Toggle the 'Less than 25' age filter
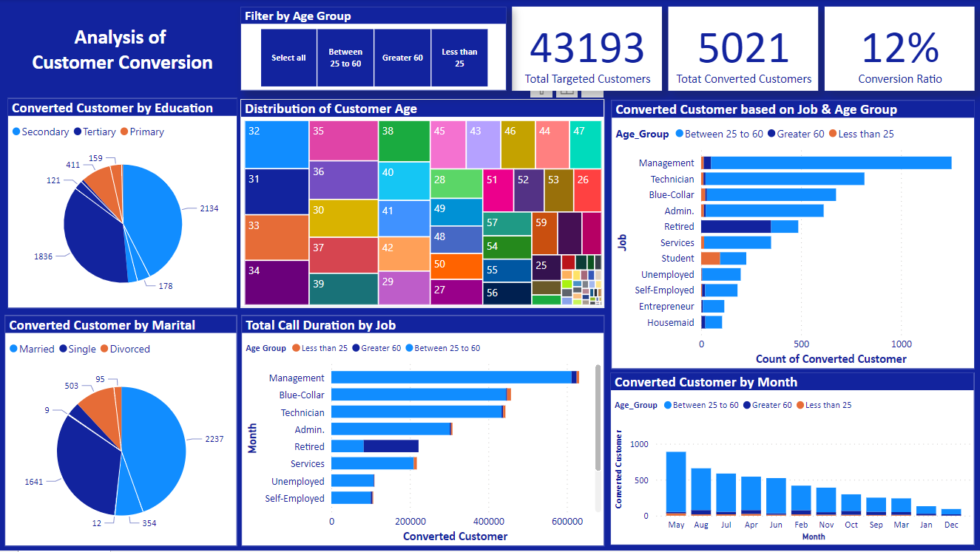Viewport: 980px width, 552px height. click(x=458, y=57)
